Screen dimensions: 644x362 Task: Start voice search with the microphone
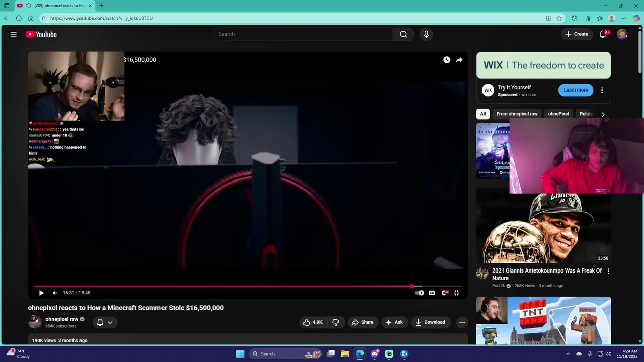coord(426,34)
